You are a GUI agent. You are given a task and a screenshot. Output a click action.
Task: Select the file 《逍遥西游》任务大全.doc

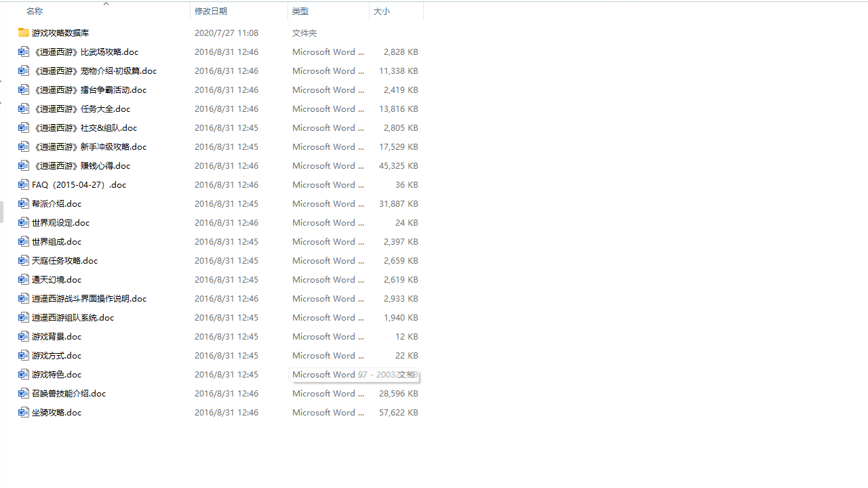(x=81, y=108)
